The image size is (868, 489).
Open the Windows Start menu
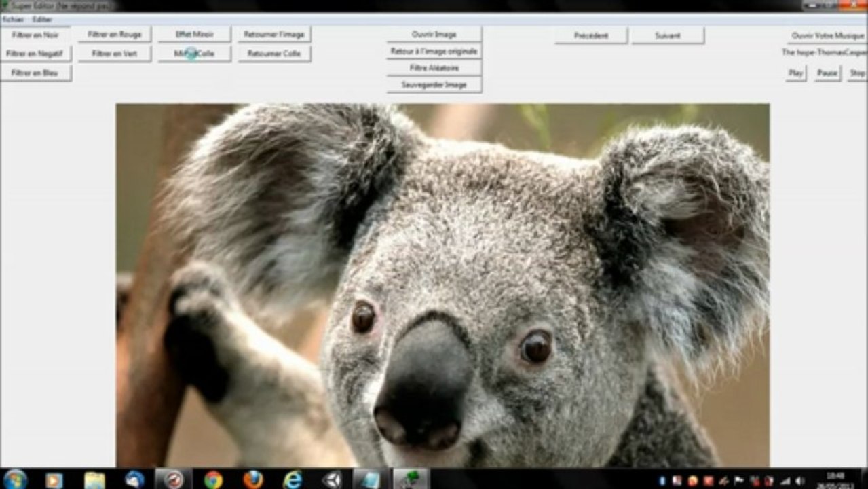pyautogui.click(x=15, y=479)
